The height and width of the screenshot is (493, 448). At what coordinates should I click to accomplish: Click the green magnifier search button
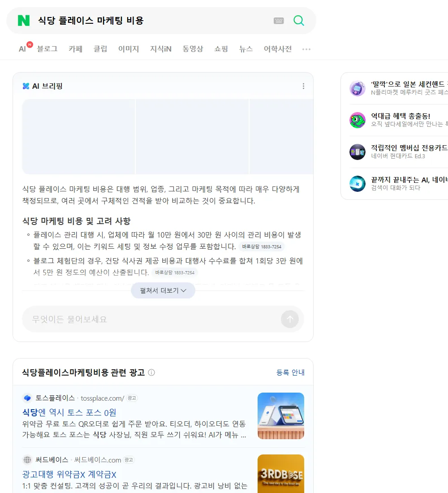coord(299,21)
